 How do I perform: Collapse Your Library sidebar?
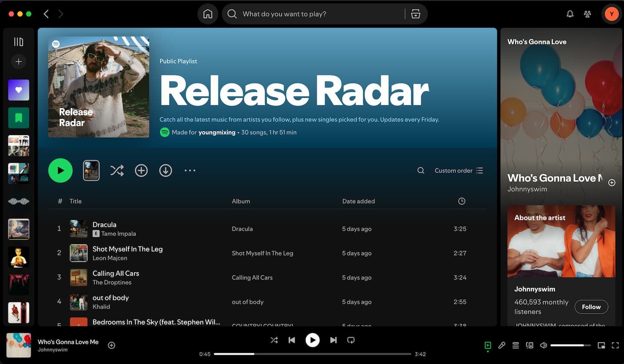18,41
